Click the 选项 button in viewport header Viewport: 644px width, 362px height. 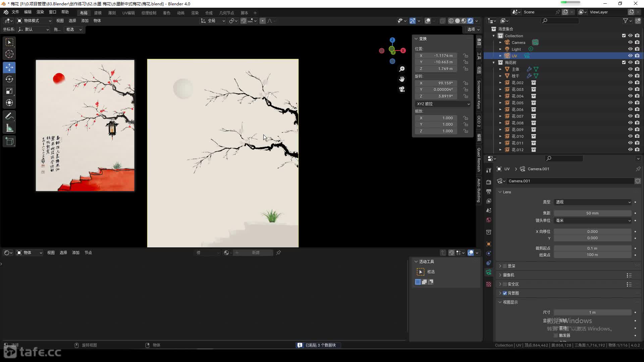[473, 29]
